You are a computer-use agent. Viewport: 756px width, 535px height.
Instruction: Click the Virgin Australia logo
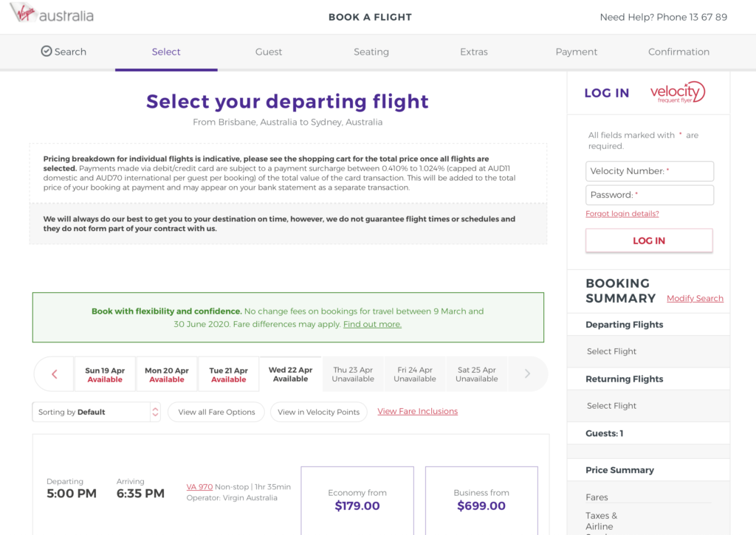52,13
